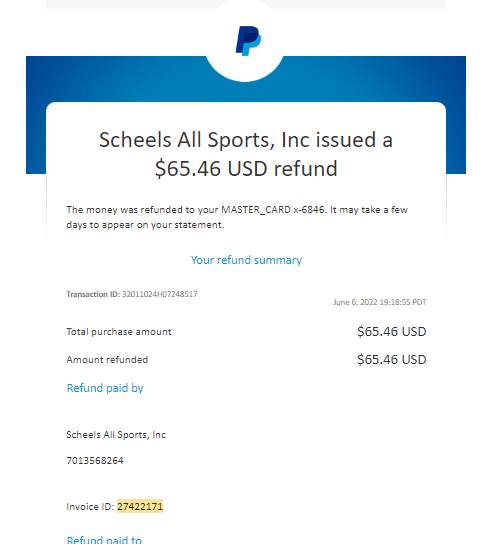Click the refund headline title text
Screen dimensions: 502x544
point(246,154)
